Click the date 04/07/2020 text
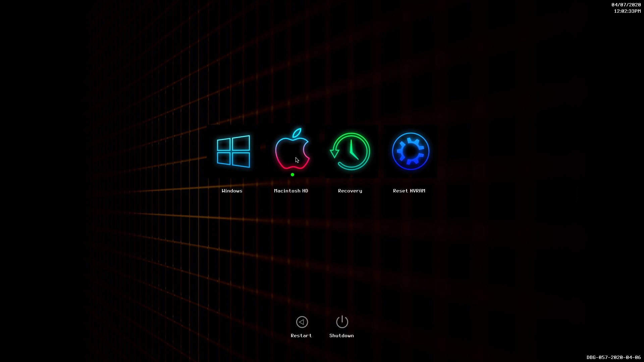 626,5
